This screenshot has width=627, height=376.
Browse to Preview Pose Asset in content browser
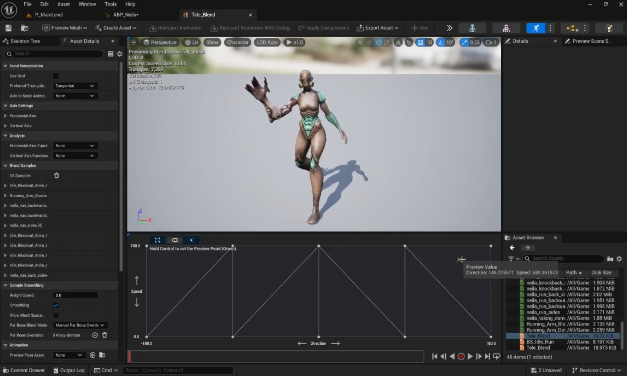click(102, 355)
